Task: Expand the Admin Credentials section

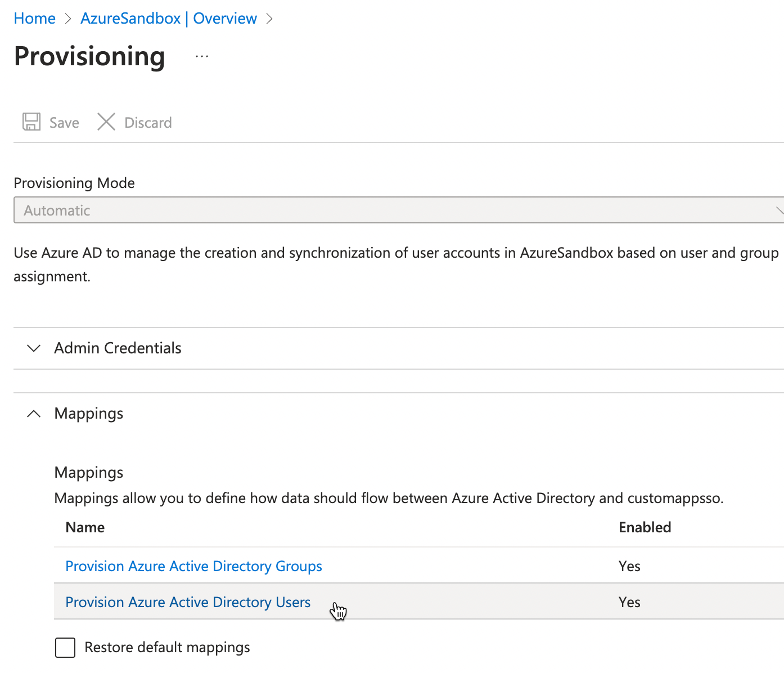Action: tap(117, 348)
